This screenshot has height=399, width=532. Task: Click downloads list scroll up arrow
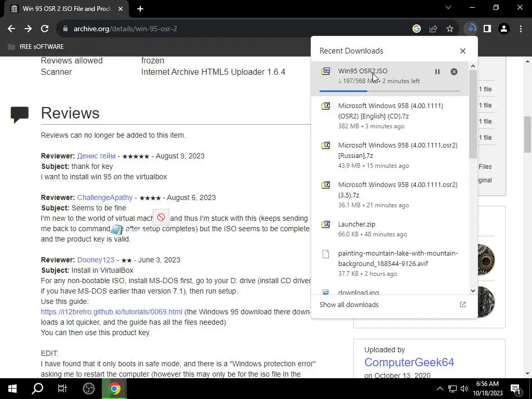pos(473,66)
